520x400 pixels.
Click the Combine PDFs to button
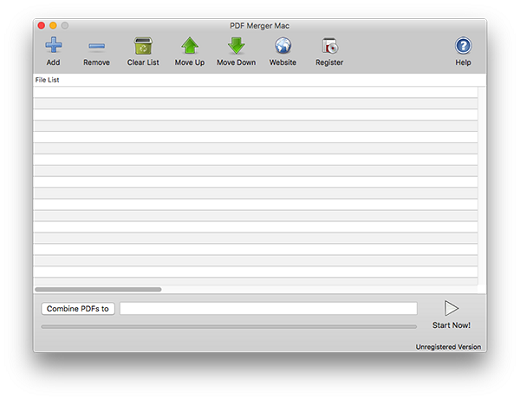(78, 309)
